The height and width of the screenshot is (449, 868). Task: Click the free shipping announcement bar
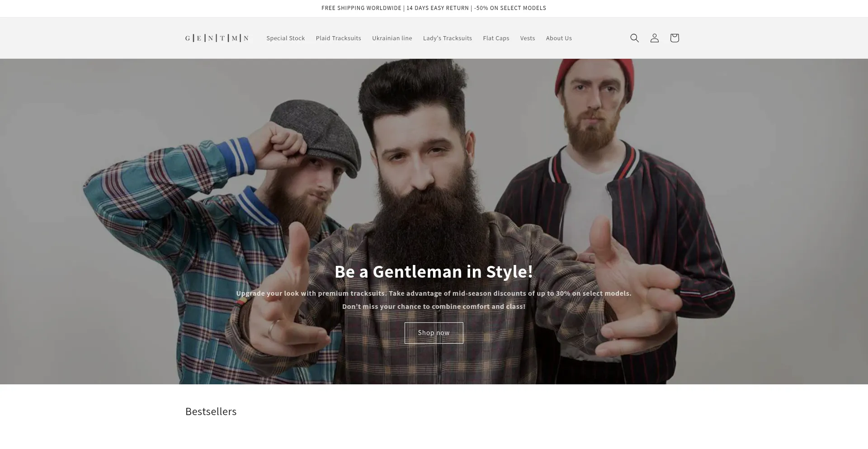[434, 8]
